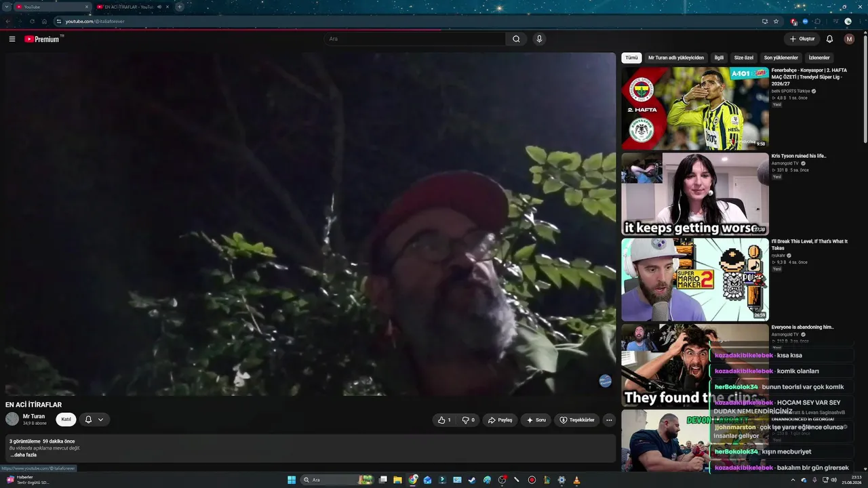Click the Soru ask button

pyautogui.click(x=536, y=420)
